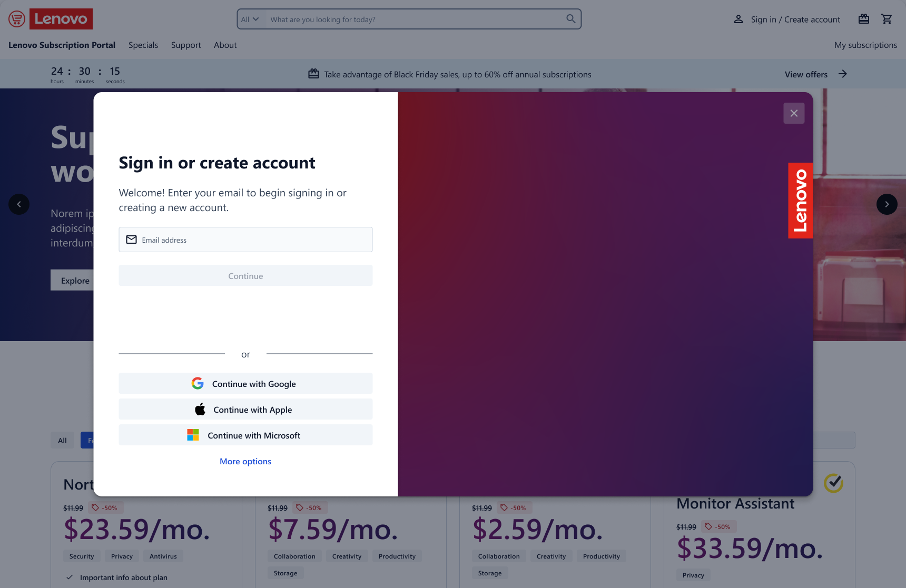Click Monitor Assistant card title
The height and width of the screenshot is (588, 906).
[x=735, y=504]
